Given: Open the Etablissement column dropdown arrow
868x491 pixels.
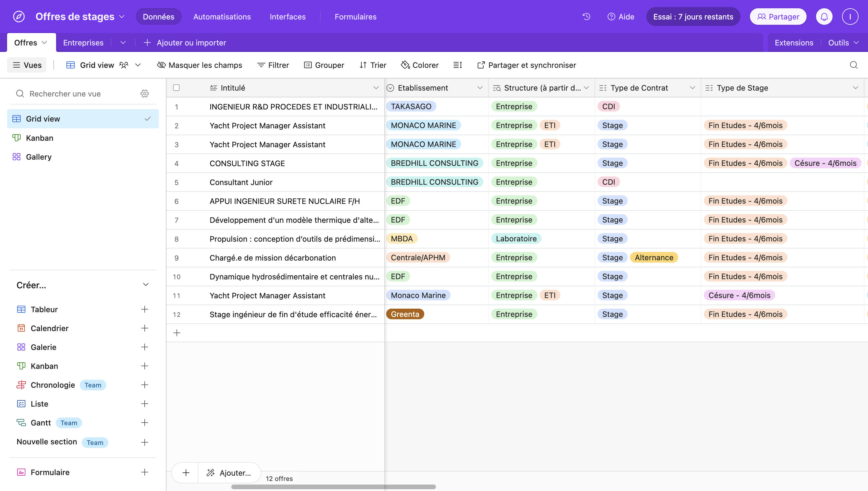Looking at the screenshot, I should click(480, 88).
